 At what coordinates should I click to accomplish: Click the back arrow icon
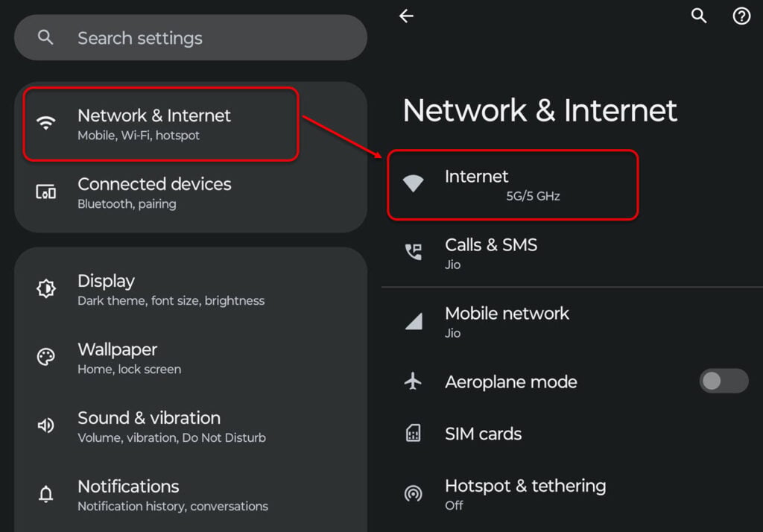(x=406, y=16)
